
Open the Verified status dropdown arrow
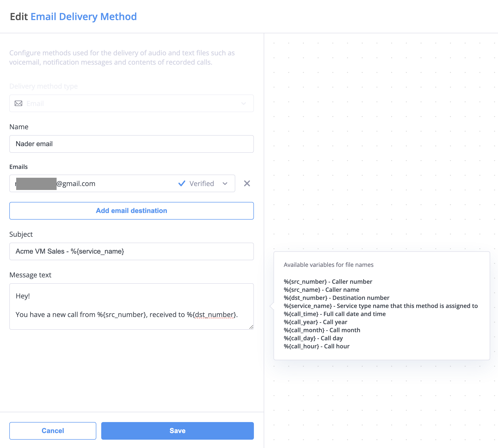[x=225, y=184]
